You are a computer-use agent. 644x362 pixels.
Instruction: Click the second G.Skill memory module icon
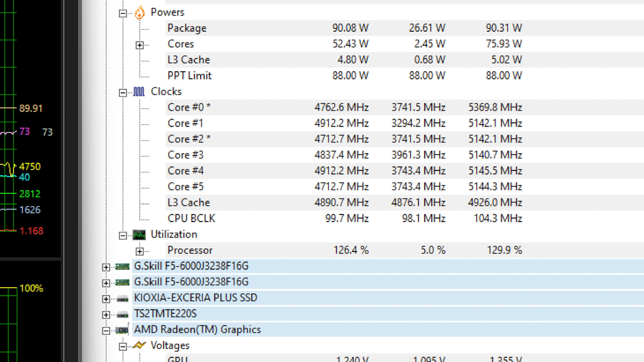click(122, 282)
